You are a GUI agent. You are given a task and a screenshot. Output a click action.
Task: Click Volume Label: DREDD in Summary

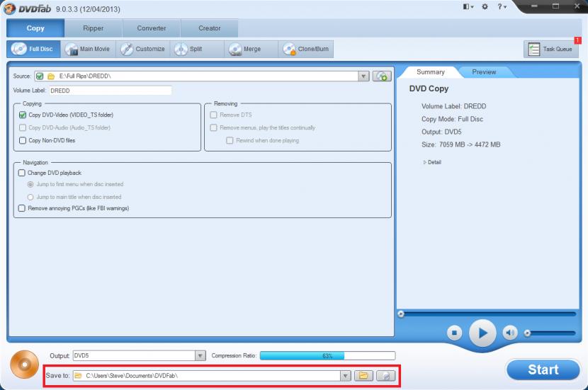coord(453,106)
